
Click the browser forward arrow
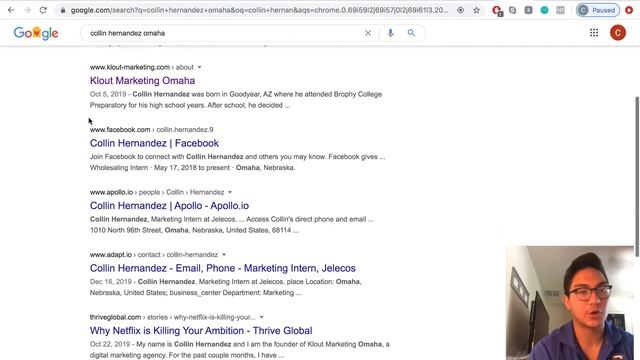click(27, 10)
